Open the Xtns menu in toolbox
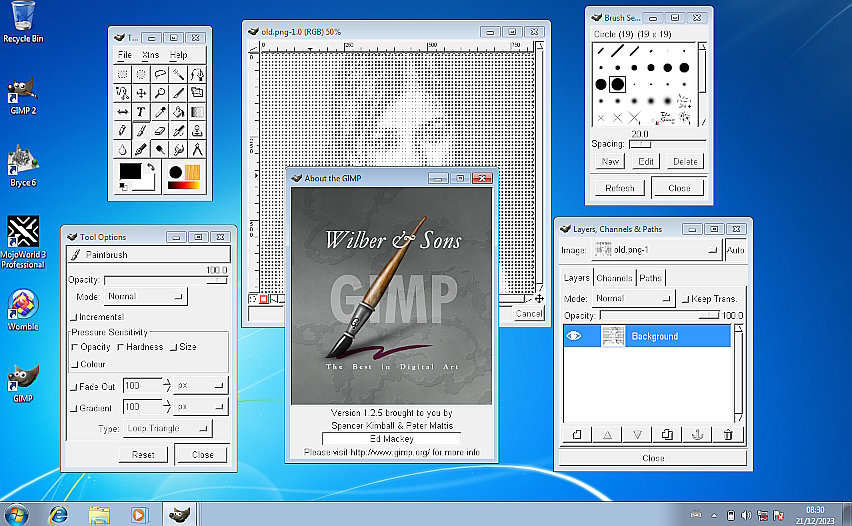The height and width of the screenshot is (526, 852). pos(150,55)
